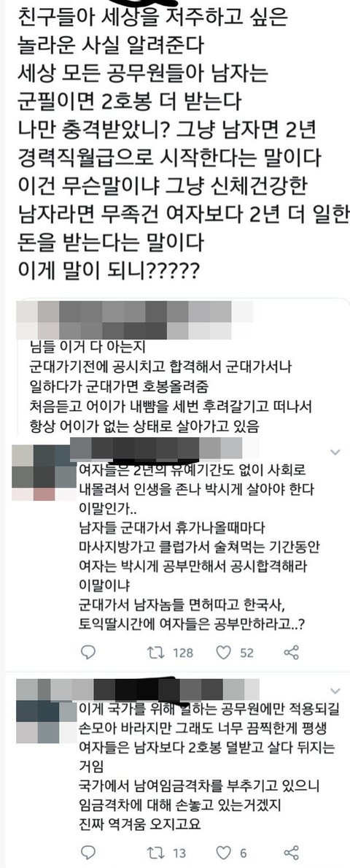Image resolution: width=350 pixels, height=868 pixels.
Task: Like the tweet with 52 likes
Action: click(x=223, y=653)
